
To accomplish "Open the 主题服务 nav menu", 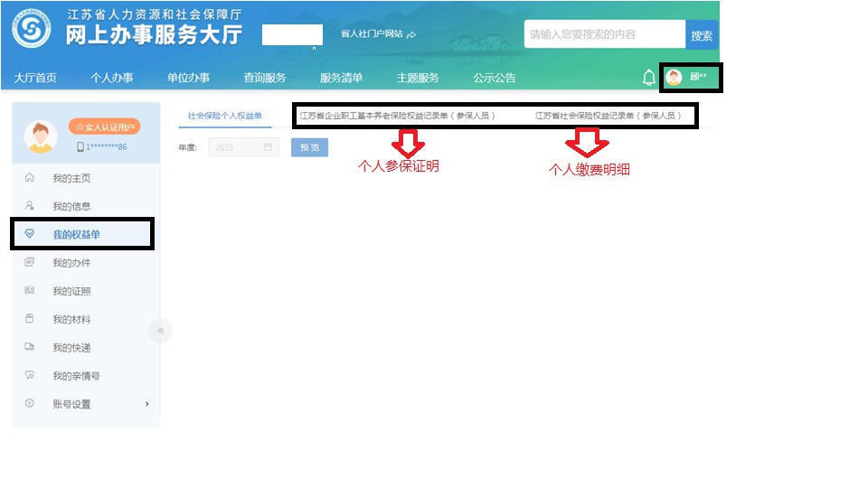I will (418, 78).
